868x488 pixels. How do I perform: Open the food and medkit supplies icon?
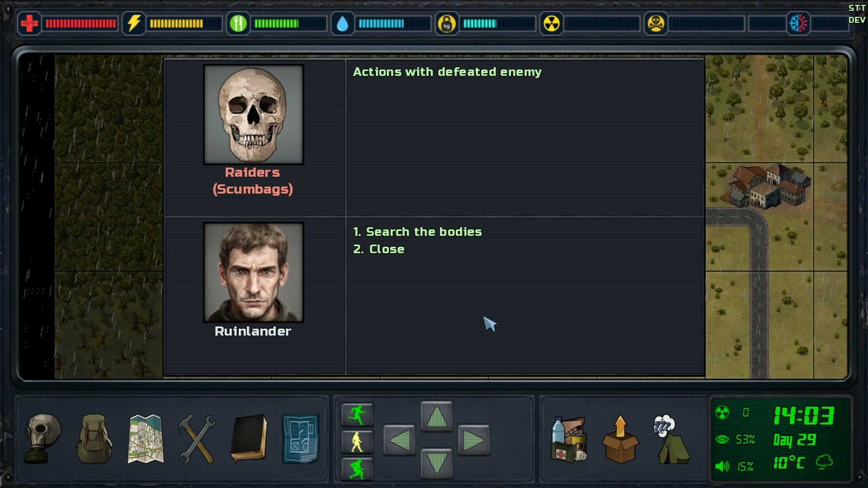pyautogui.click(x=569, y=439)
